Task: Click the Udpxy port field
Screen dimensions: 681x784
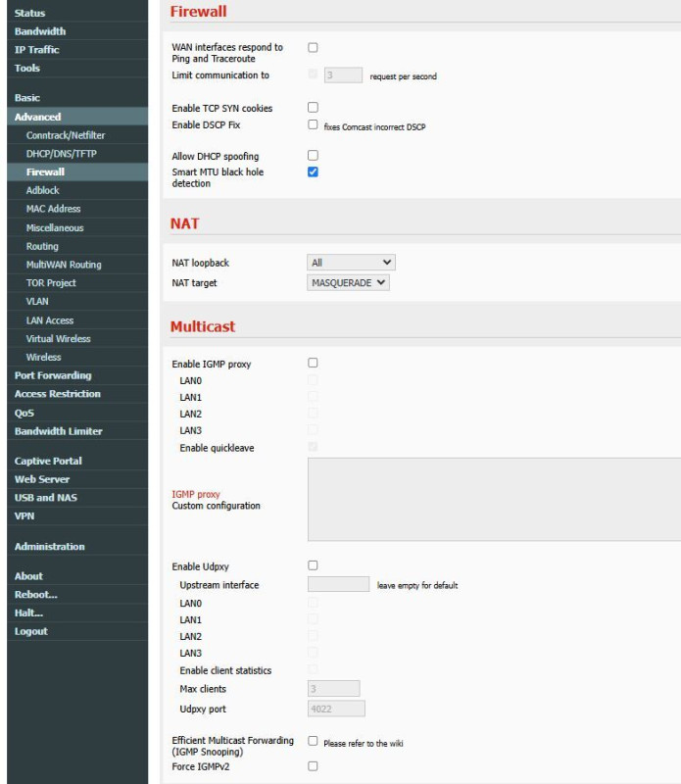Action: [336, 709]
